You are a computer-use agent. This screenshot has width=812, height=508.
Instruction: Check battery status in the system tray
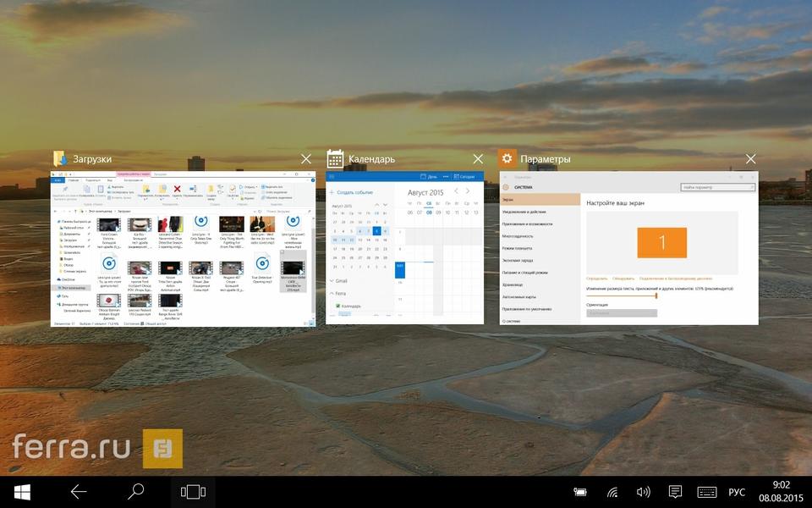580,492
